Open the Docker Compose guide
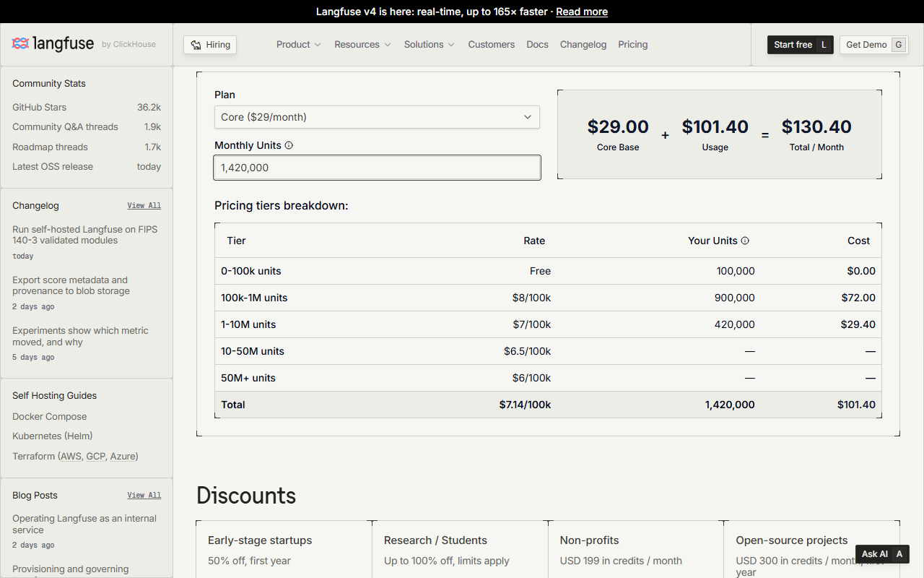924x578 pixels. click(50, 417)
